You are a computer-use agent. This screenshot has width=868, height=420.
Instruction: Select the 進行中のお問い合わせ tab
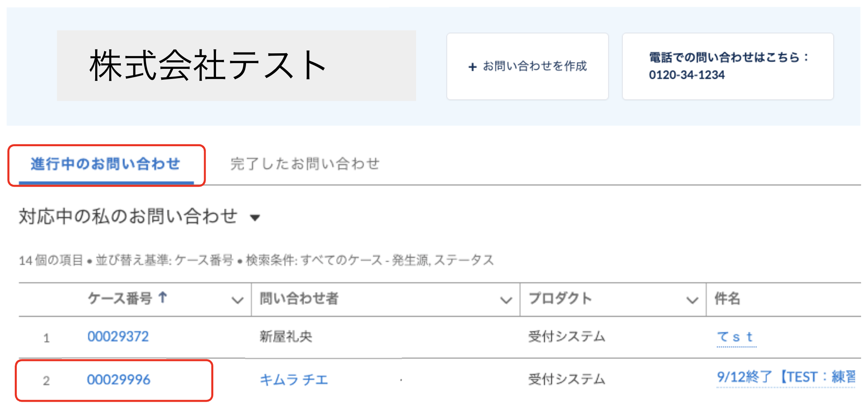[x=105, y=164]
